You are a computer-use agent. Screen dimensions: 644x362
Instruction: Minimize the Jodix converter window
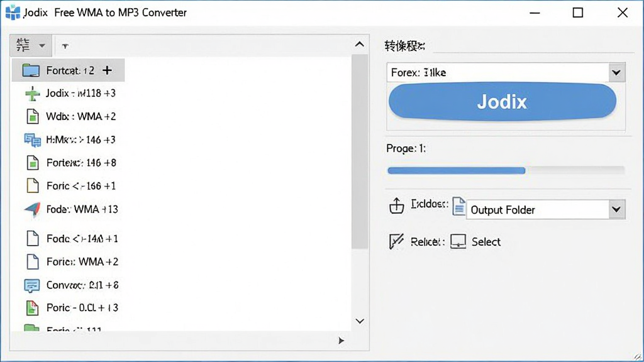pos(535,13)
